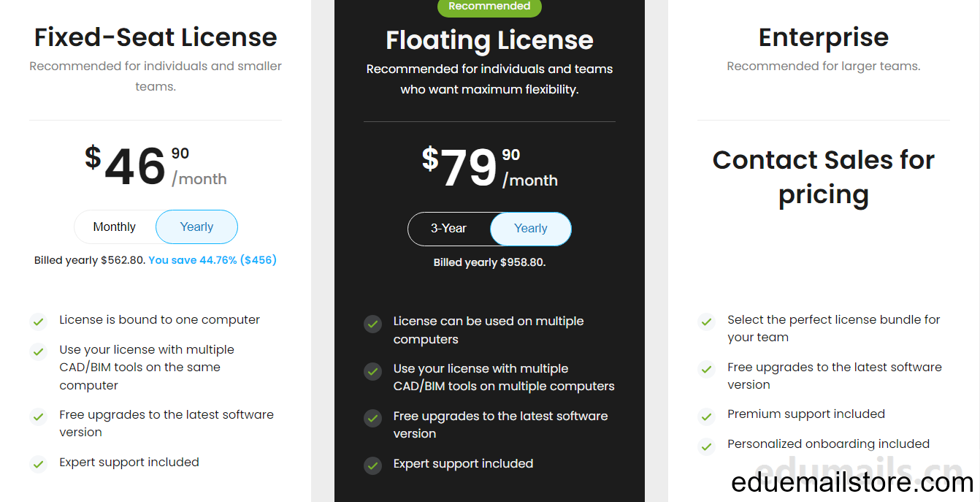Click checkmark beside Enterprise 'Free upgrades to the latest software'

(x=706, y=369)
